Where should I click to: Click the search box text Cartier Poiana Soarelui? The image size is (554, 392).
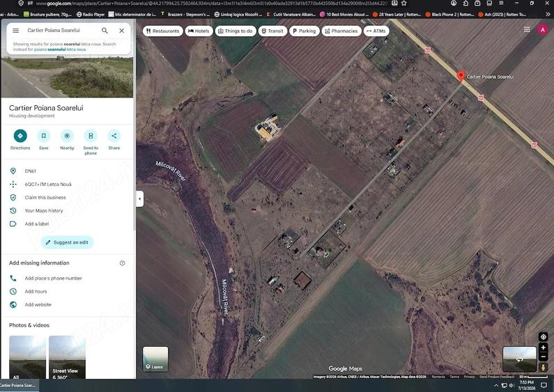pyautogui.click(x=54, y=31)
